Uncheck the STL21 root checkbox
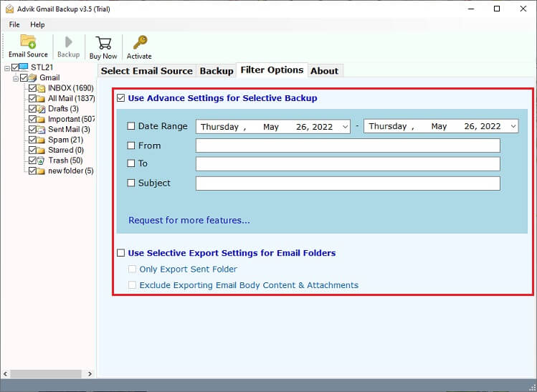Viewport: 537px width, 392px height. [x=15, y=67]
